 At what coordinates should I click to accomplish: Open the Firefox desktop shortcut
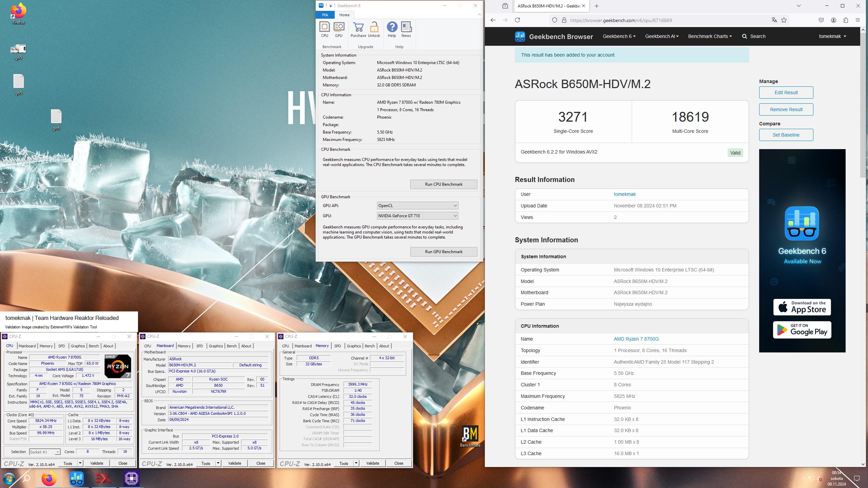[19, 14]
